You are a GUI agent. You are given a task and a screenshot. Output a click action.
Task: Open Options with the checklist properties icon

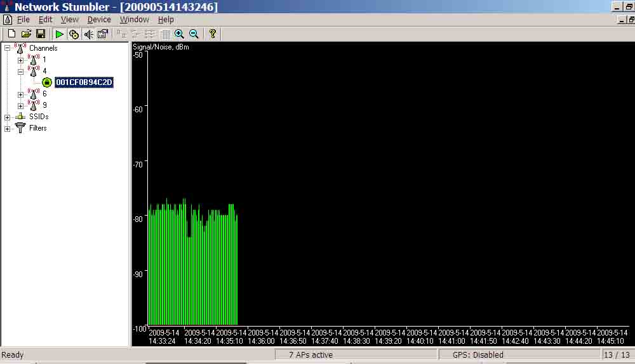tap(103, 34)
